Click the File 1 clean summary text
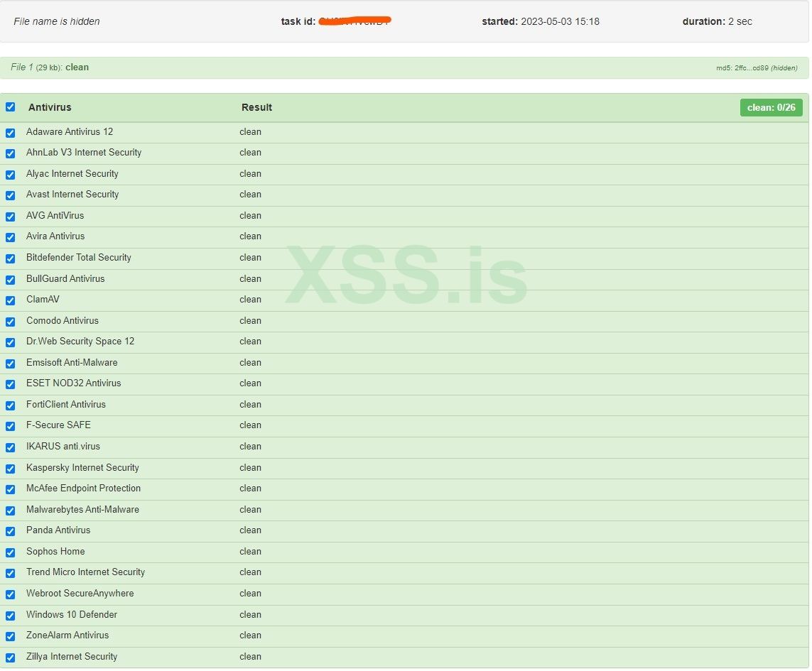 tap(50, 67)
